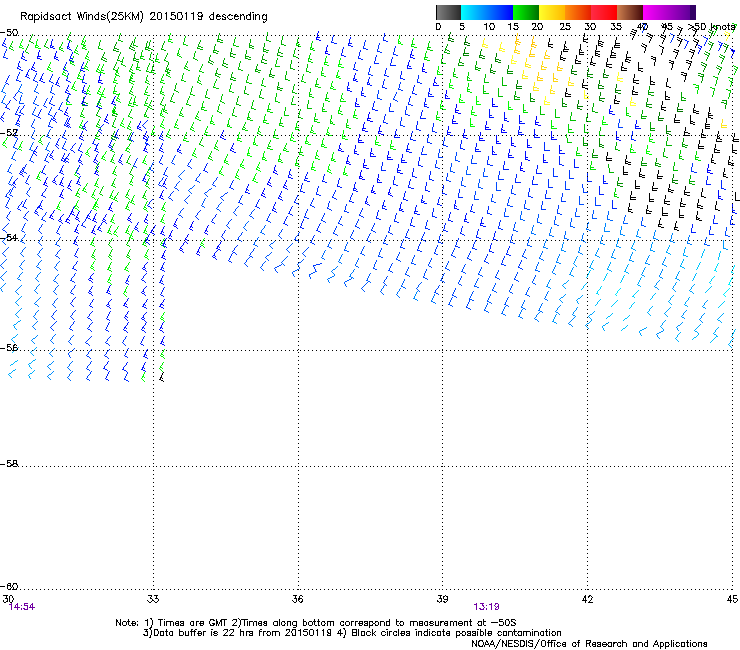Click the blue 10-15 knots legend color
The image size is (740, 650).
tap(500, 12)
